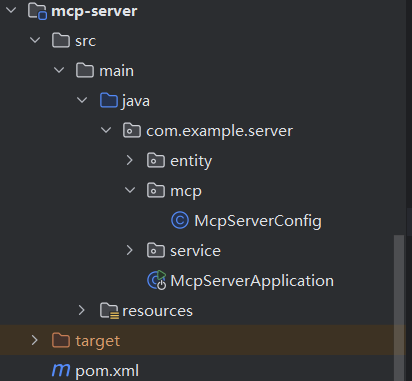Click the Maven pom.xml icon
The width and height of the screenshot is (412, 381).
[61, 370]
